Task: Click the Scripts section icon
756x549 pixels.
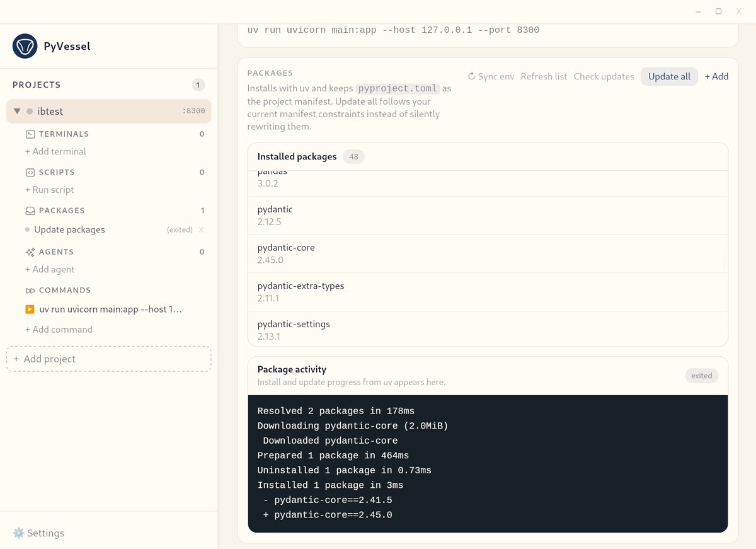Action: 30,172
